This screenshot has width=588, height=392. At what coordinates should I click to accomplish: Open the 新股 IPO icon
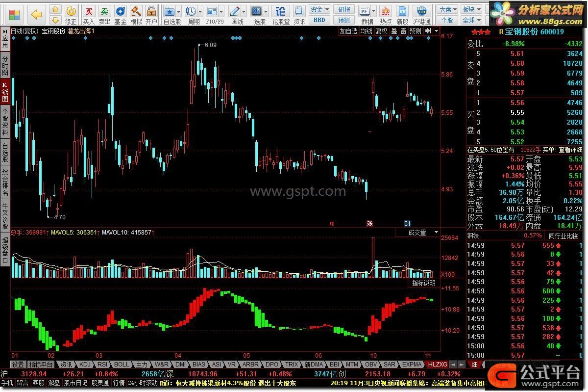402,15
